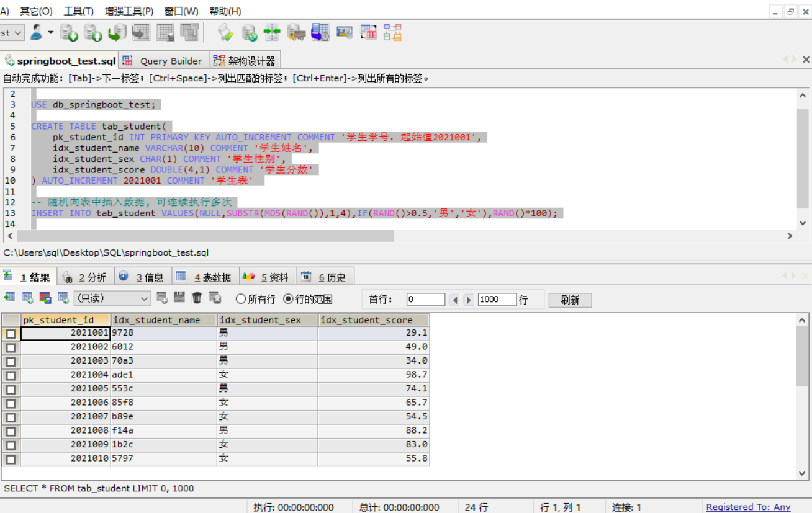
Task: Click the scheduled backup clock icon
Action: click(x=320, y=32)
